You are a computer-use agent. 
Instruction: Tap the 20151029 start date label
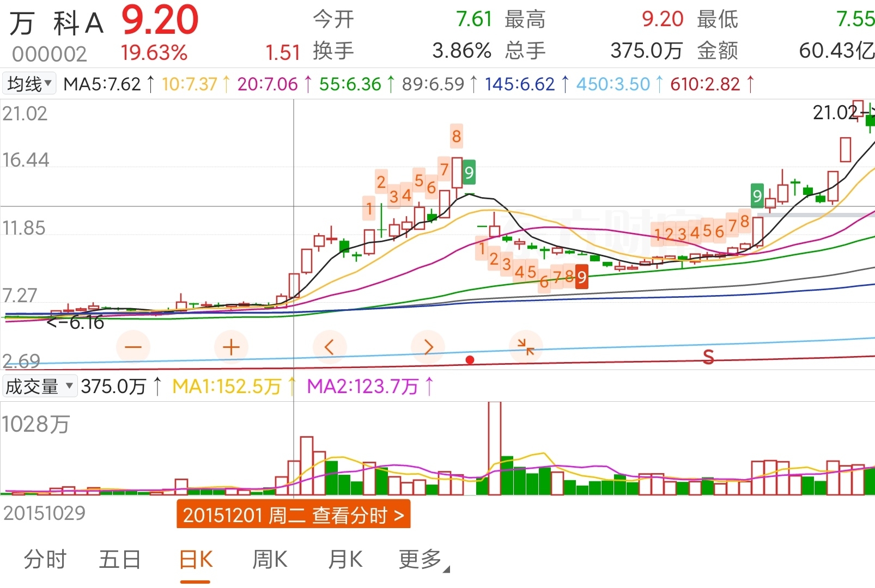(x=45, y=513)
